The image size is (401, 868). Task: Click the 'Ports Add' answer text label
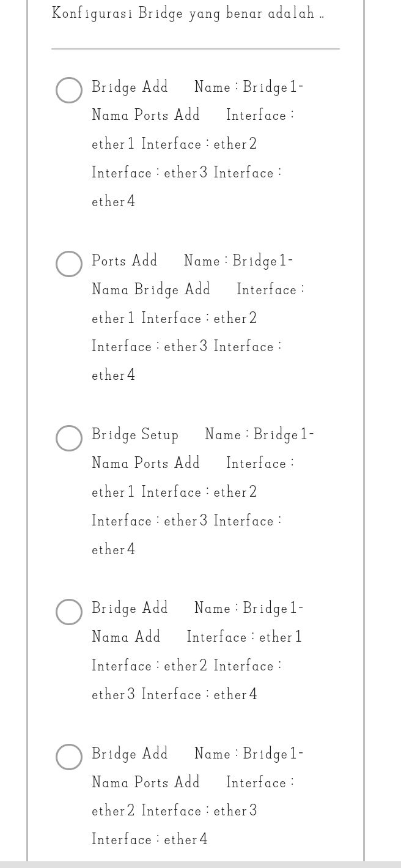[x=124, y=260]
